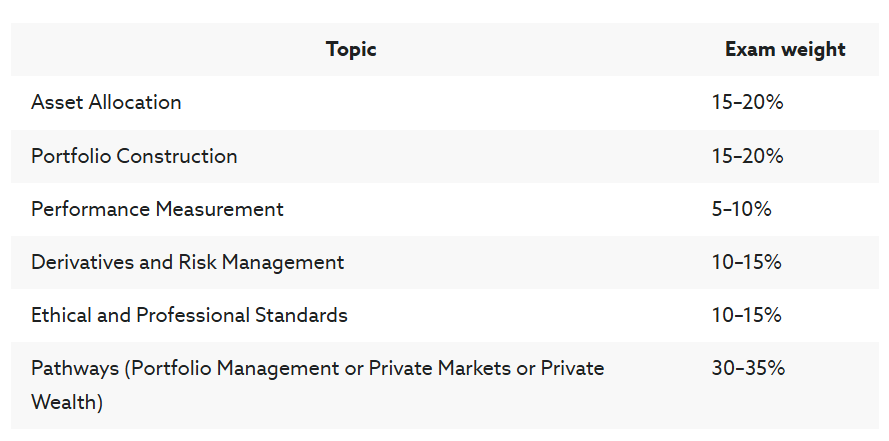This screenshot has height=441, width=889.
Task: Click Asset Allocation's 15–20% exam weight
Action: (747, 102)
